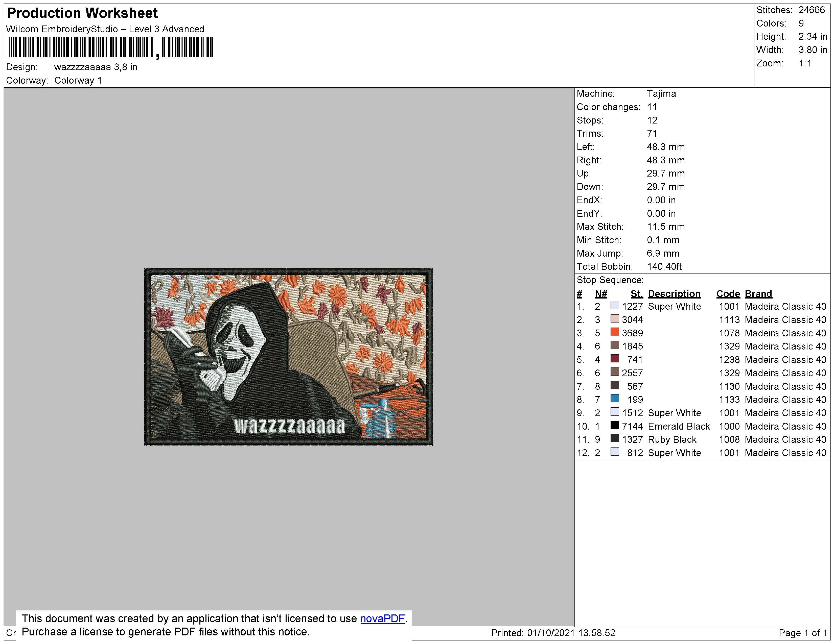834x644 pixels.
Task: Click the embroidery design preview image
Action: click(x=288, y=357)
